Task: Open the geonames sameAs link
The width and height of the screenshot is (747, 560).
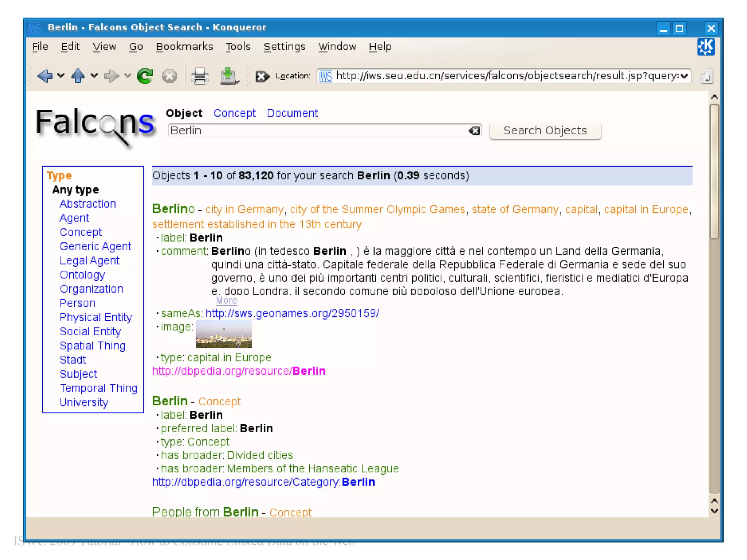Action: 292,313
